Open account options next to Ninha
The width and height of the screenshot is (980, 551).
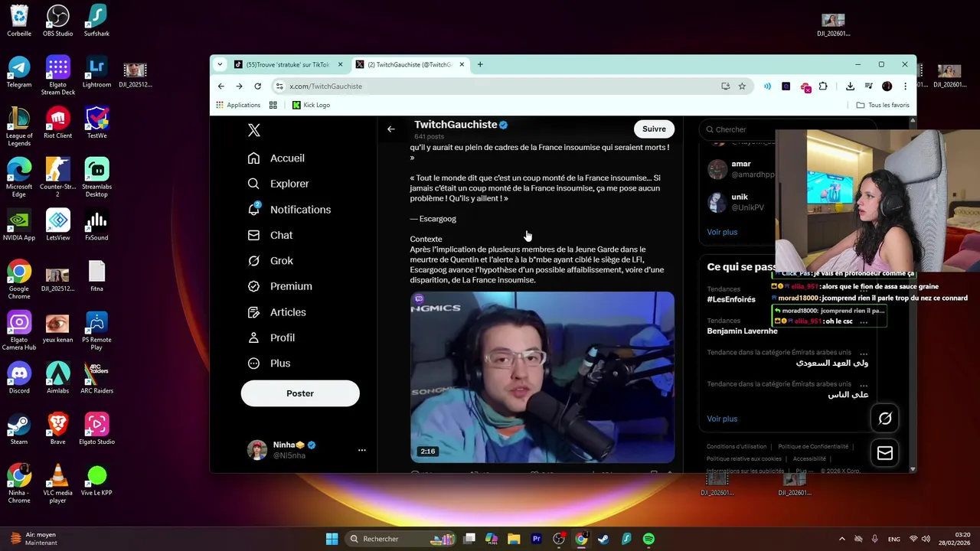tap(362, 450)
